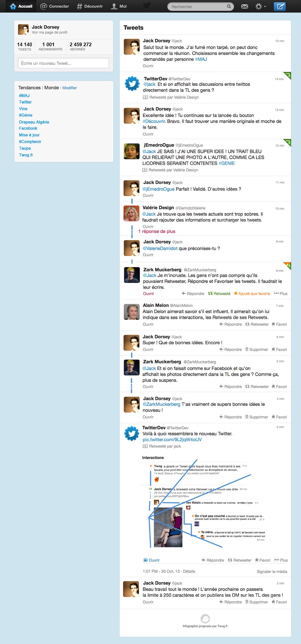
Task: Click Modifier next to Tendances
Action: click(x=70, y=88)
